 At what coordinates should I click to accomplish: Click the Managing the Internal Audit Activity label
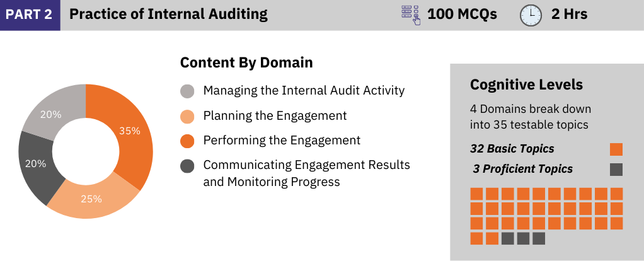(304, 91)
